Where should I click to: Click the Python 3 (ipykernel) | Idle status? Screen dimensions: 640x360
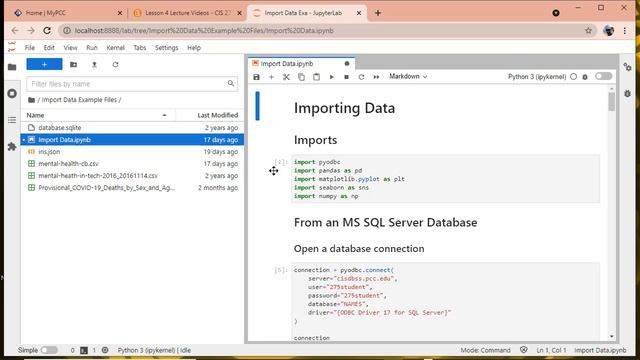pyautogui.click(x=154, y=350)
